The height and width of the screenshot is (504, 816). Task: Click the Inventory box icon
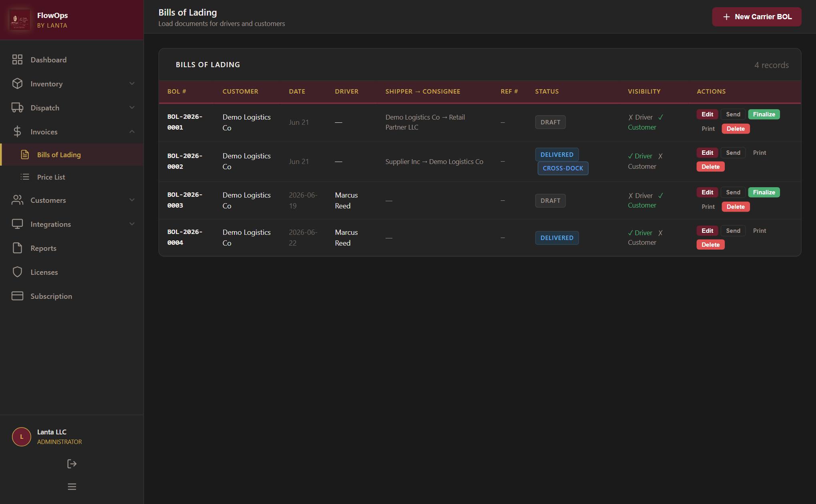(x=17, y=84)
